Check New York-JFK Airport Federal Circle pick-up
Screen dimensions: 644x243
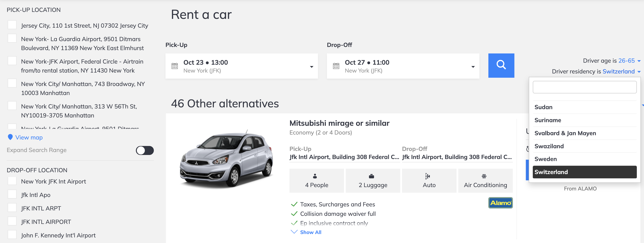pyautogui.click(x=12, y=61)
